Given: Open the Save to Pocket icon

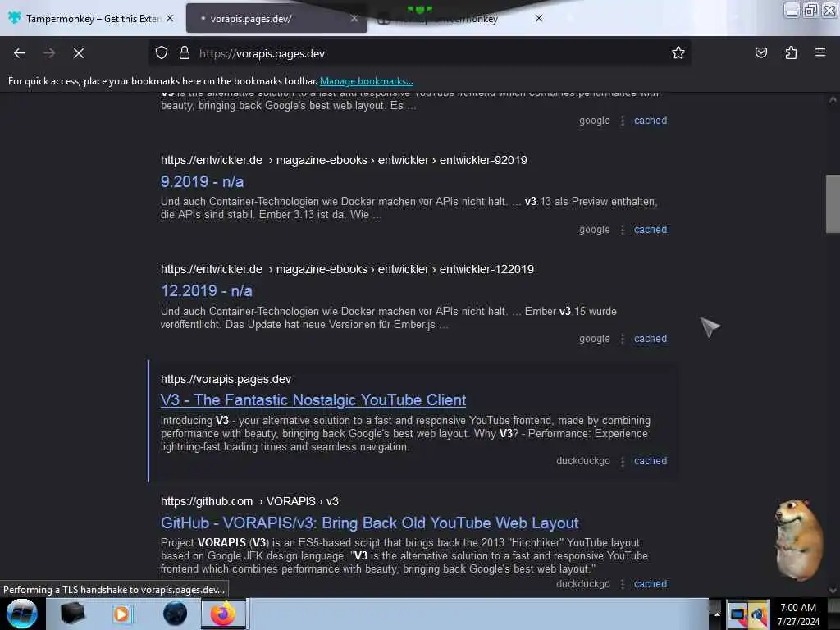Looking at the screenshot, I should click(x=760, y=53).
